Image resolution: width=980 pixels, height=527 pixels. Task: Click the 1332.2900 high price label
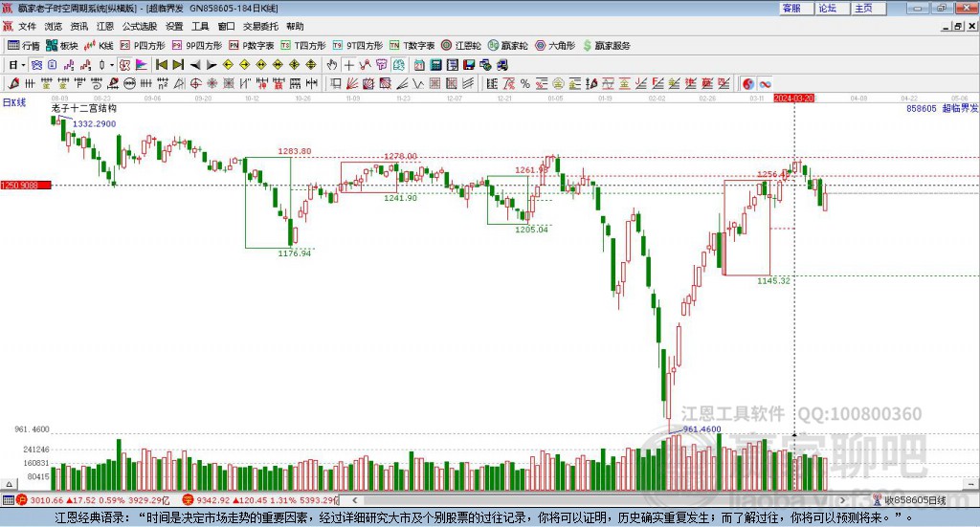pos(95,123)
